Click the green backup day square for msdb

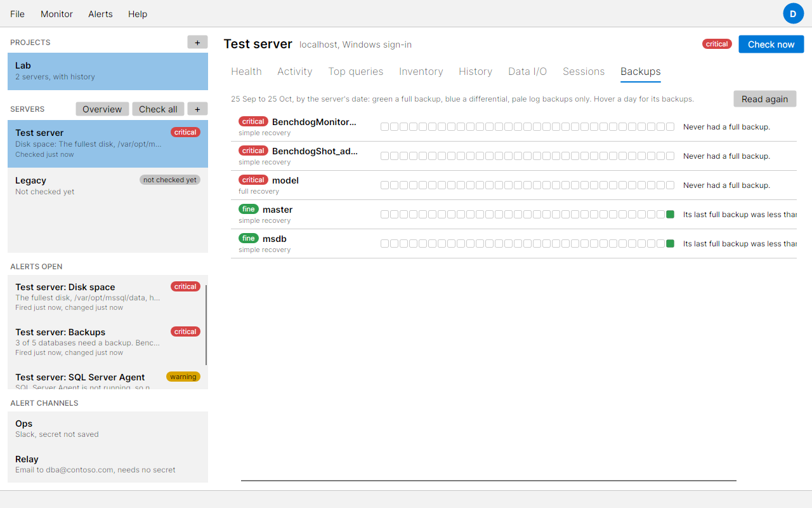click(670, 244)
